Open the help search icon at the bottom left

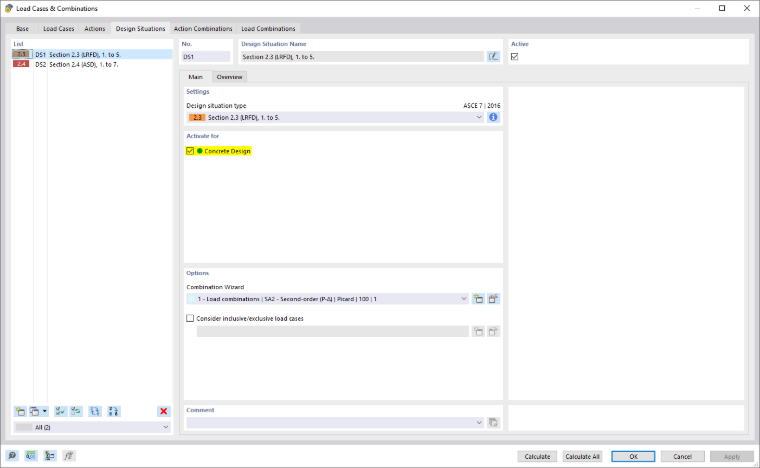12,456
